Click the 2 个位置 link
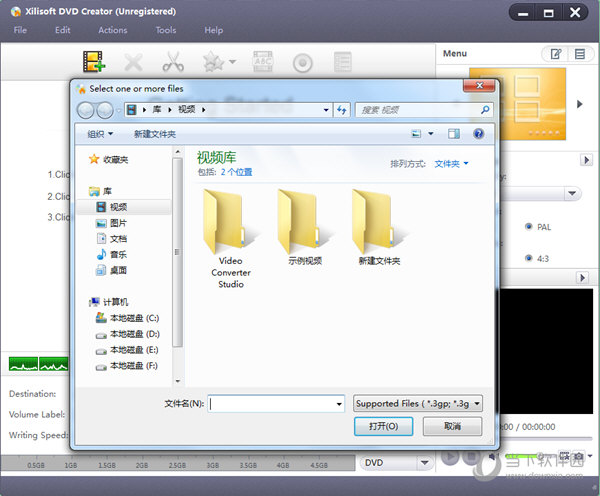The height and width of the screenshot is (496, 600). (x=236, y=172)
